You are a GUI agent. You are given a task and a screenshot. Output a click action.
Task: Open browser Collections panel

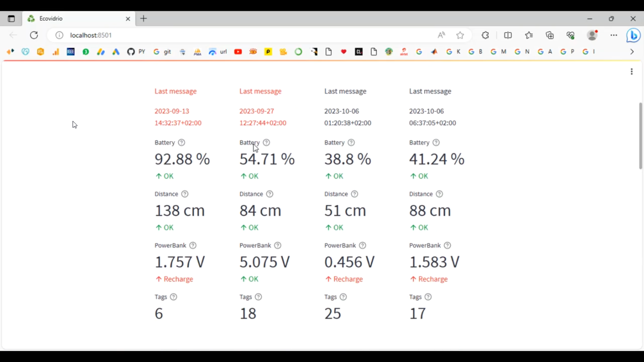click(x=550, y=35)
